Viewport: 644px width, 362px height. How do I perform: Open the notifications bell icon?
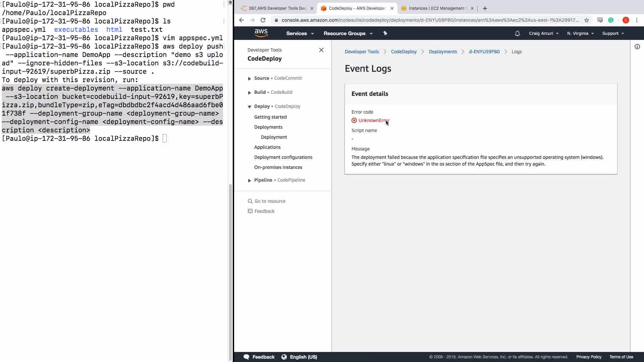(x=517, y=34)
